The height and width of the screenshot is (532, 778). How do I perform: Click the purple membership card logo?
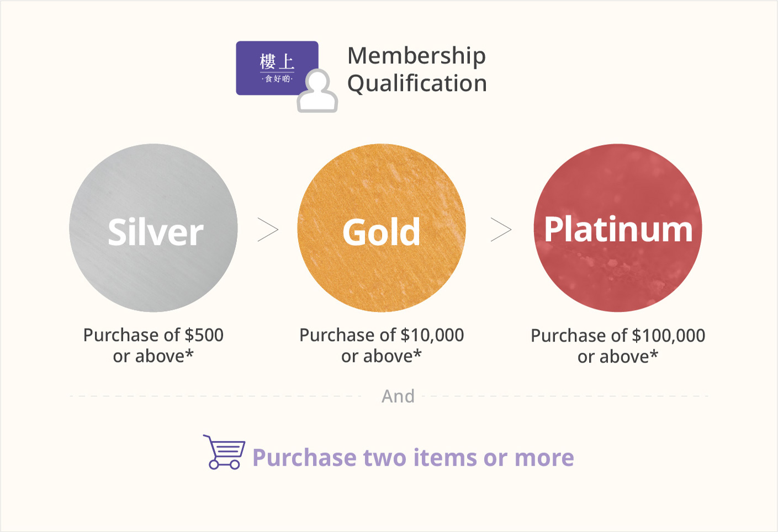pyautogui.click(x=277, y=68)
